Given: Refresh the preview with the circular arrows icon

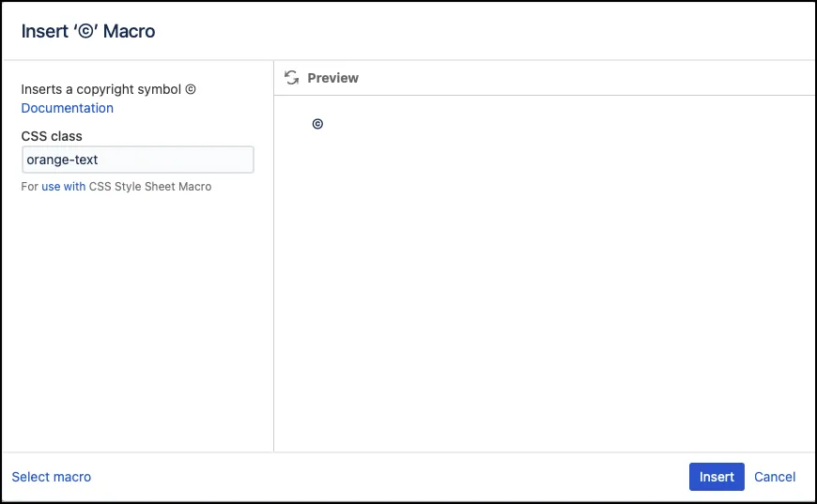Looking at the screenshot, I should point(291,78).
